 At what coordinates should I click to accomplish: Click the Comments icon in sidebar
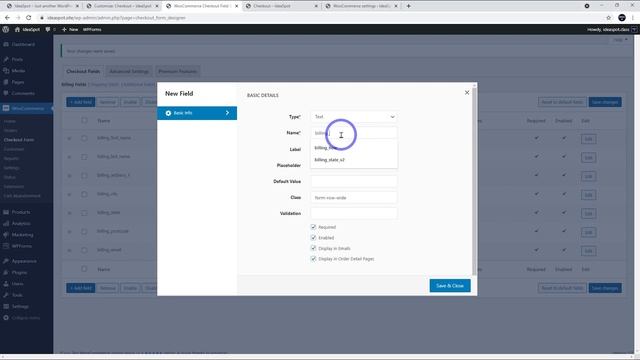pos(6,93)
